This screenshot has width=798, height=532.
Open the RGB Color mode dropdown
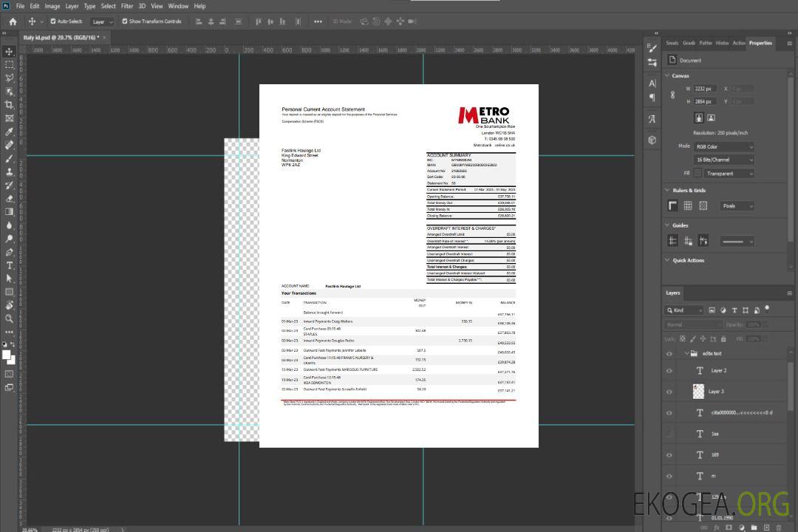pyautogui.click(x=723, y=146)
